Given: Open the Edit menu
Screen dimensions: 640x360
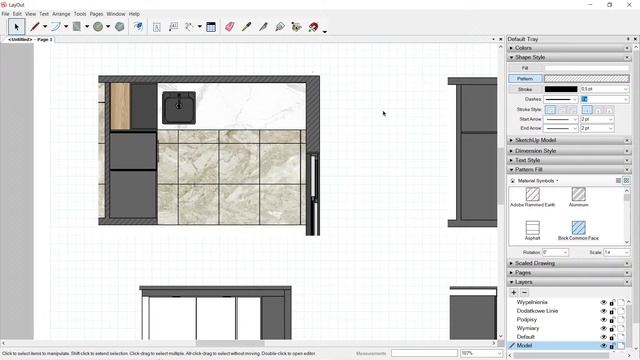Looking at the screenshot, I should click(x=17, y=14).
